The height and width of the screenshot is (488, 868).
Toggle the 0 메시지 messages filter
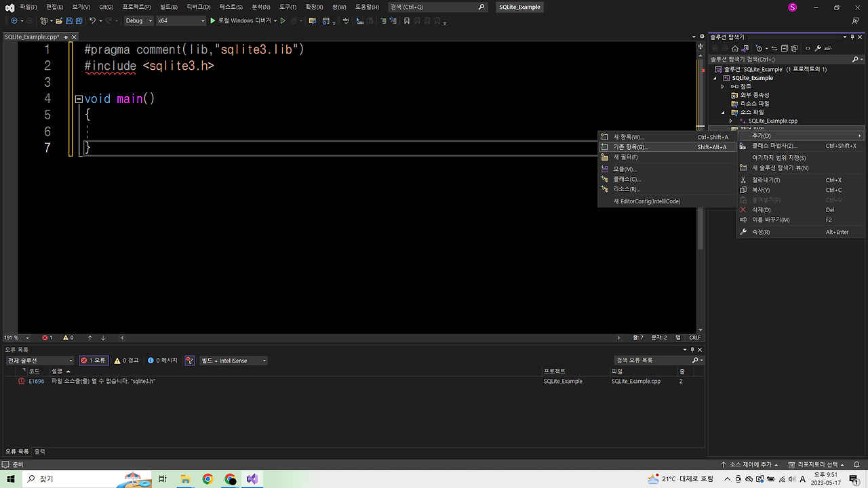(x=163, y=361)
